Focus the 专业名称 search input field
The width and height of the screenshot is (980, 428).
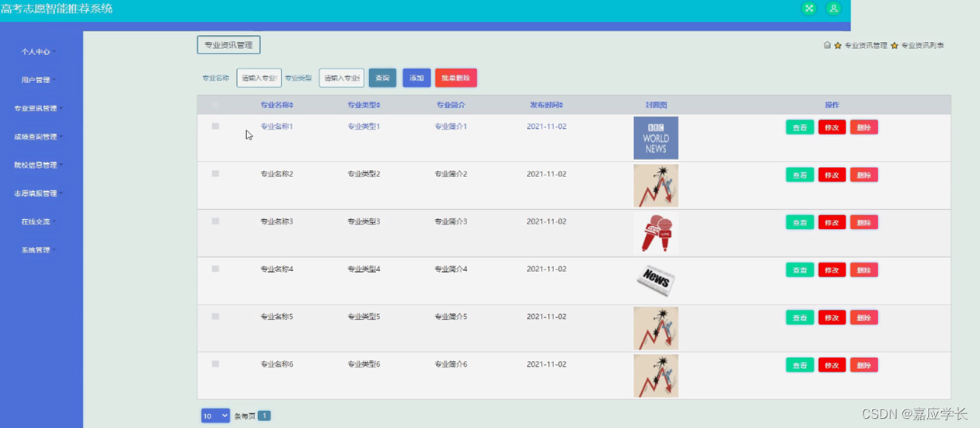[x=259, y=78]
